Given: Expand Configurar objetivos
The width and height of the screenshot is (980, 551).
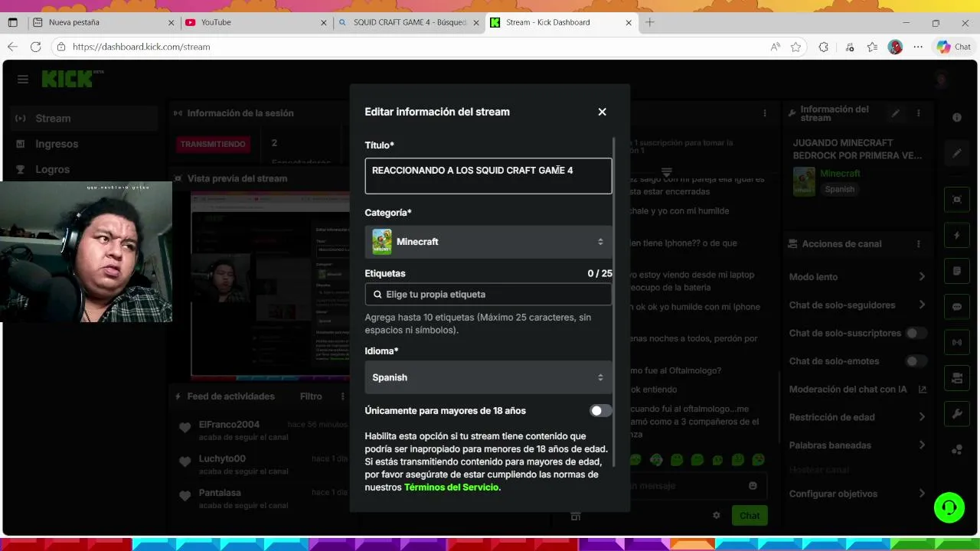Looking at the screenshot, I should point(857,494).
